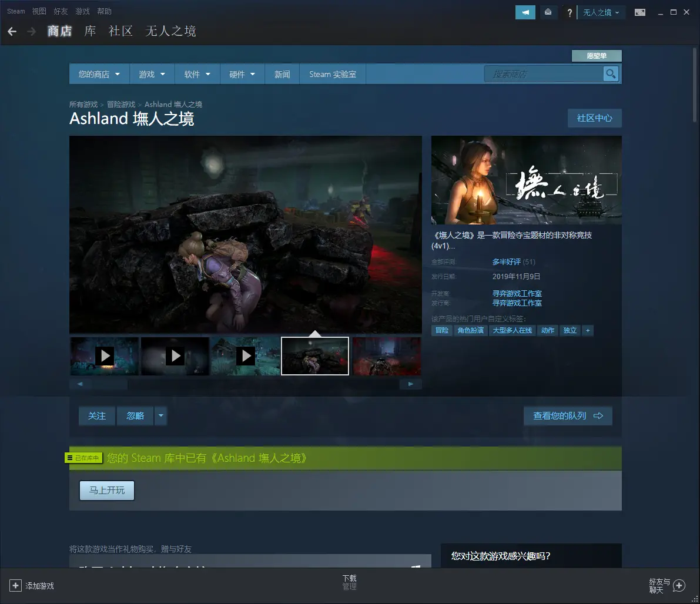
Task: Open the publisher 寻弈游戏工作室 link
Action: click(x=517, y=303)
